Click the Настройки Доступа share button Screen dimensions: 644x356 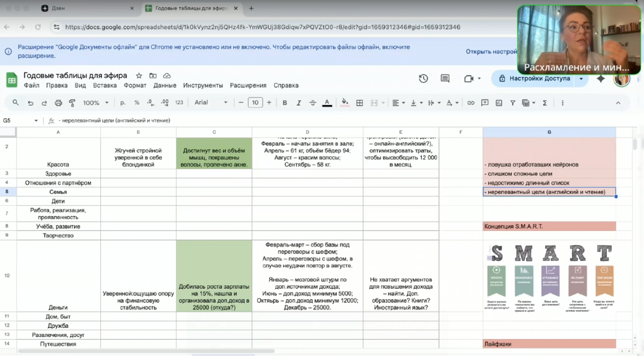point(534,78)
